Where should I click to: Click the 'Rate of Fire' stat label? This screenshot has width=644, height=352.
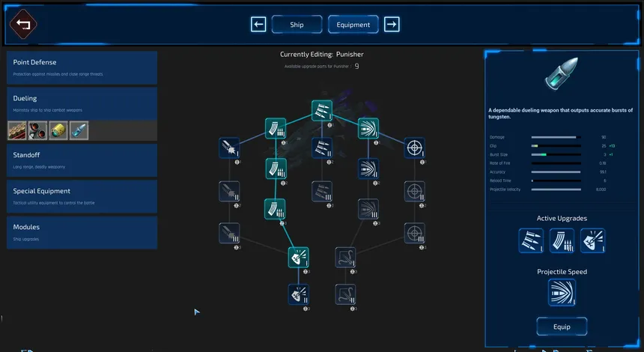click(x=499, y=163)
